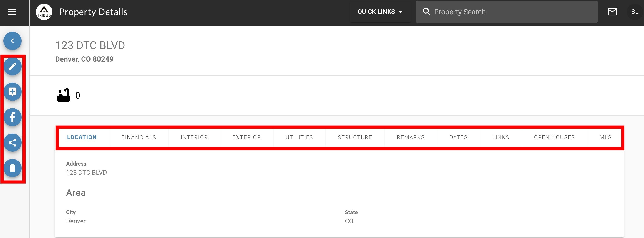The height and width of the screenshot is (238, 644).
Task: Open the share options icon
Action: click(x=12, y=143)
